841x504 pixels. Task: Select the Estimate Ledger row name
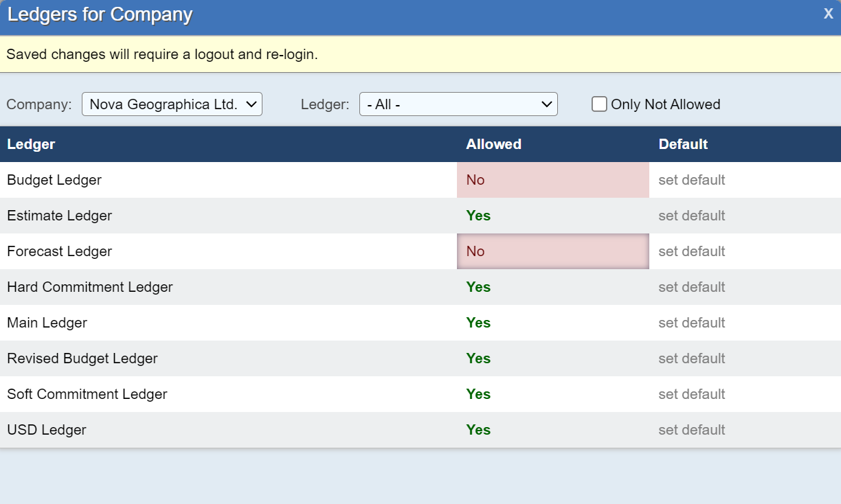(59, 216)
